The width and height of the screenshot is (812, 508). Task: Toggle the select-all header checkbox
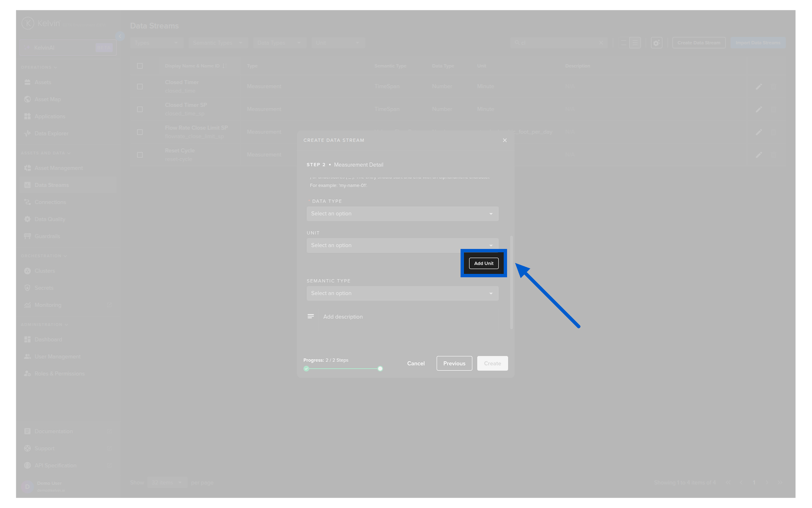140,66
